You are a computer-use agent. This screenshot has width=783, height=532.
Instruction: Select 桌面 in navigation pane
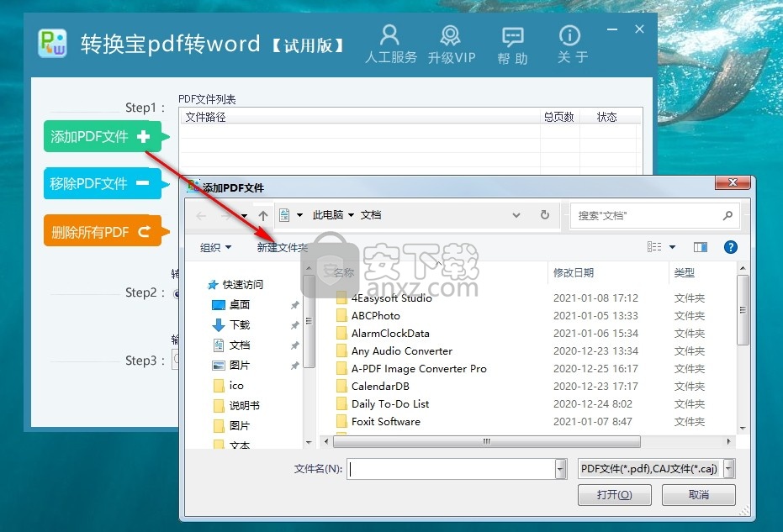point(239,304)
